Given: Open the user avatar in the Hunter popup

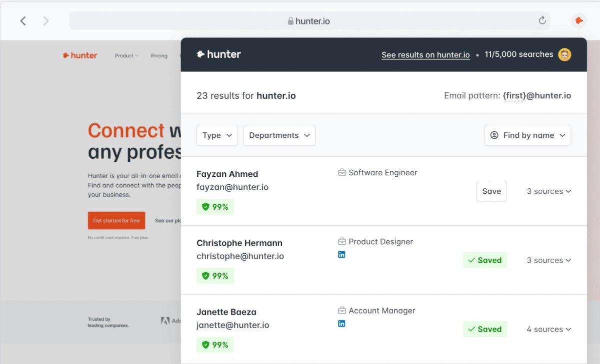Looking at the screenshot, I should 565,54.
